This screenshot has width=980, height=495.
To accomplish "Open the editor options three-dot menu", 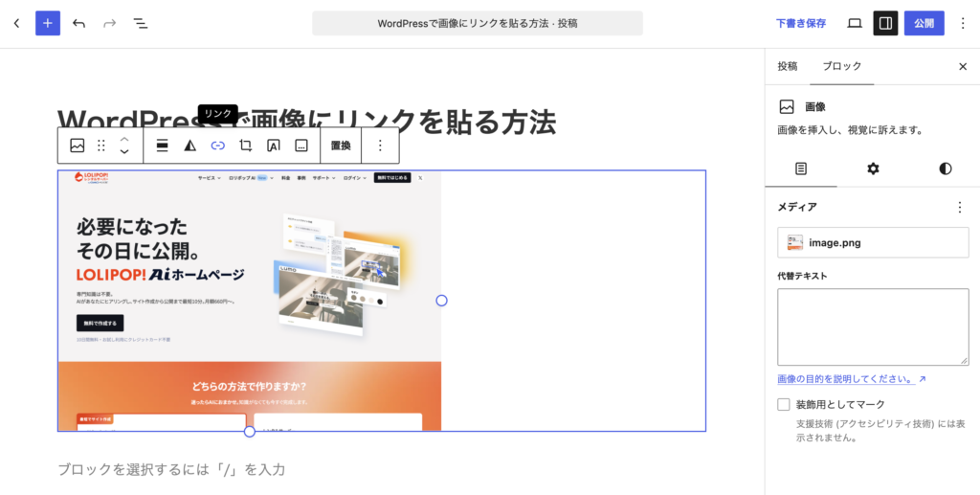I will (x=963, y=23).
